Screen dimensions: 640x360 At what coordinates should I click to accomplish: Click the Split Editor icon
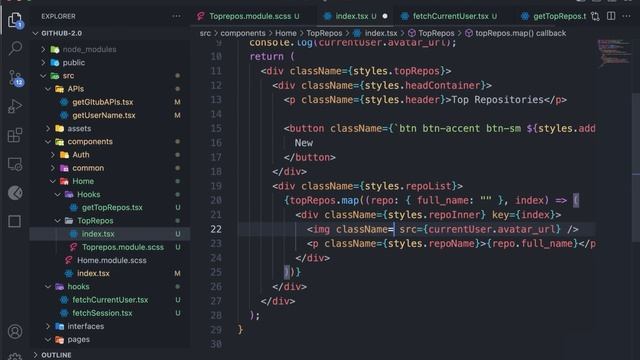coord(611,16)
